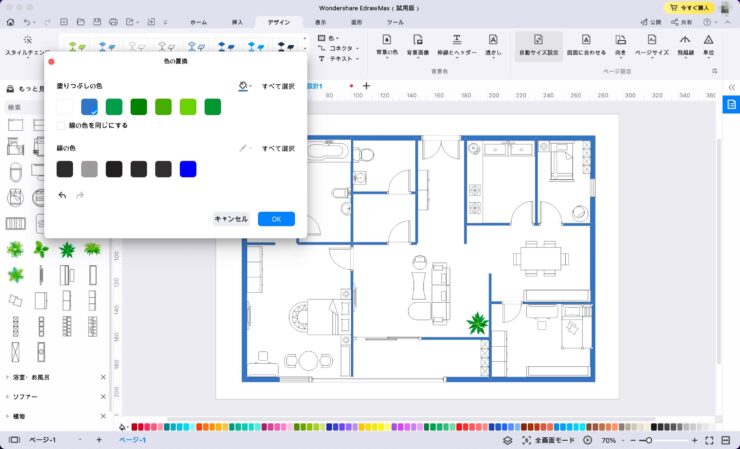Click the undo arrow in the color dialog

pyautogui.click(x=63, y=195)
